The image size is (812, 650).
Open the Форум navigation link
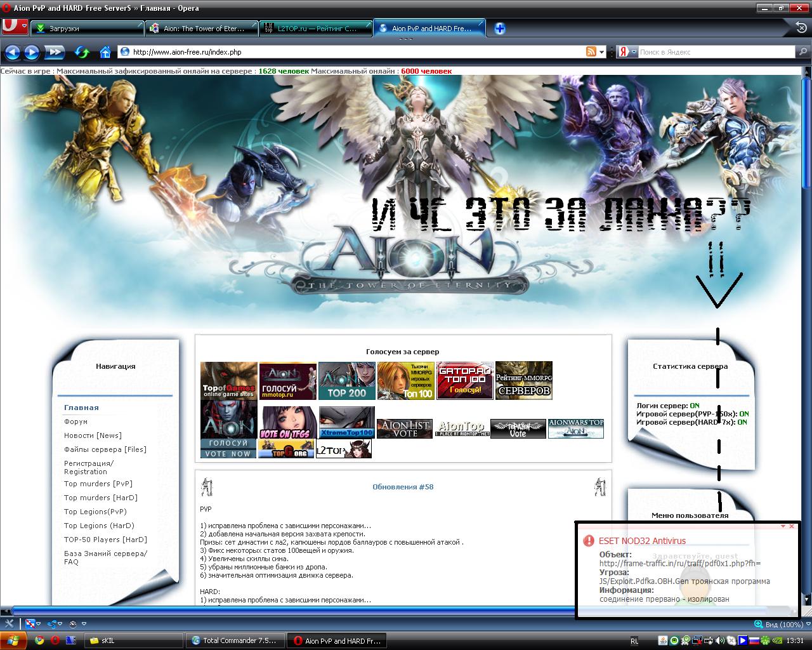coord(75,421)
